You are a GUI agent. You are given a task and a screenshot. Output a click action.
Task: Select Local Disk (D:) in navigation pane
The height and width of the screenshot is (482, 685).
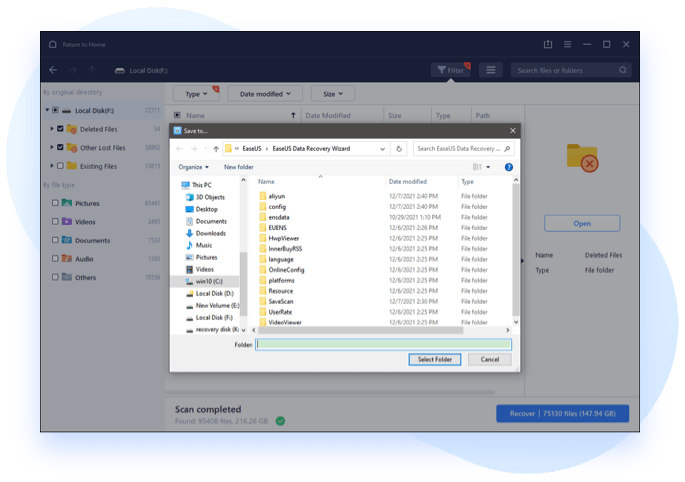tap(214, 293)
